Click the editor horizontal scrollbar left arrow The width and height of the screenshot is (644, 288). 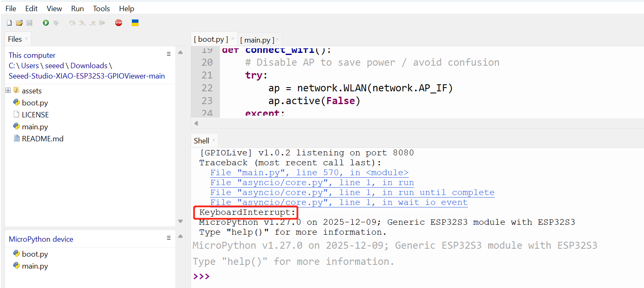(x=196, y=123)
